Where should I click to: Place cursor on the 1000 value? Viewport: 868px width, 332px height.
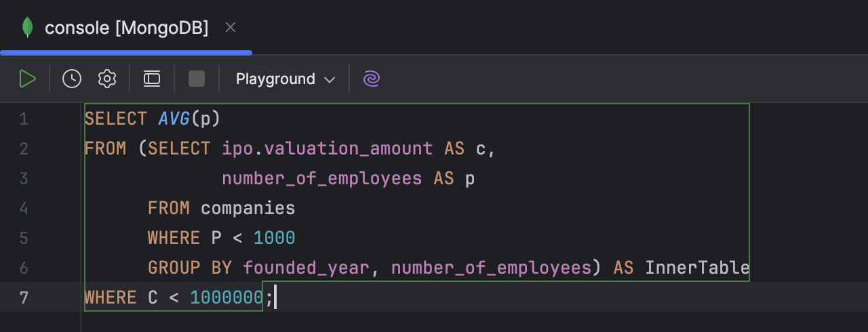tap(274, 238)
